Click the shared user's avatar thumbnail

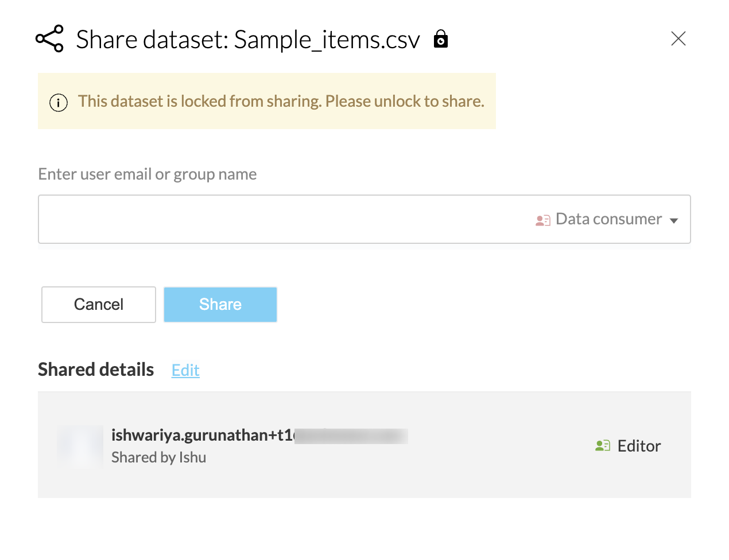pos(80,446)
